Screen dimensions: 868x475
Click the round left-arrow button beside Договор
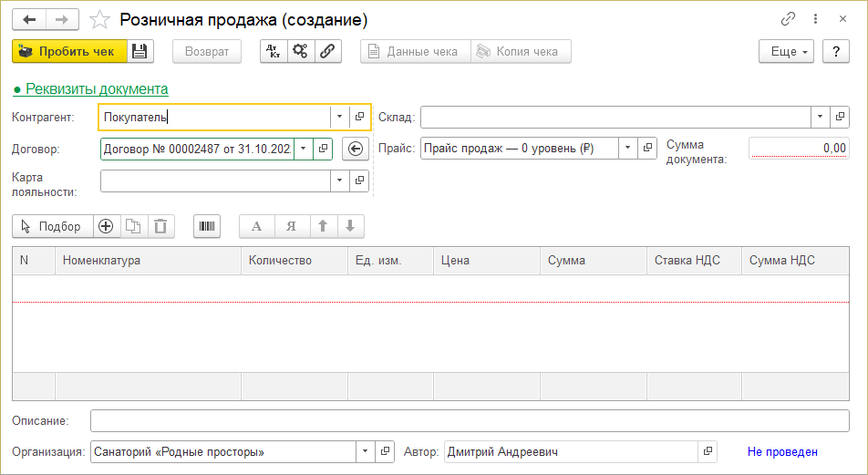(355, 149)
